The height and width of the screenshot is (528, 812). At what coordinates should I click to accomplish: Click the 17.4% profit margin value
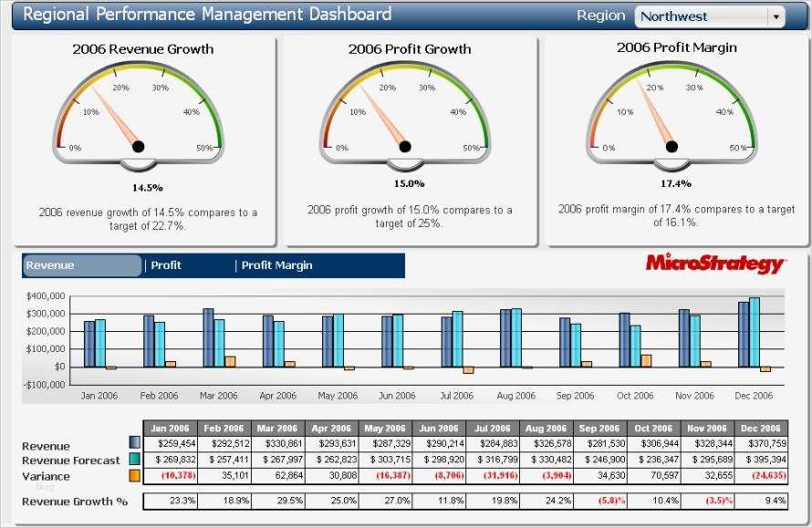point(676,183)
